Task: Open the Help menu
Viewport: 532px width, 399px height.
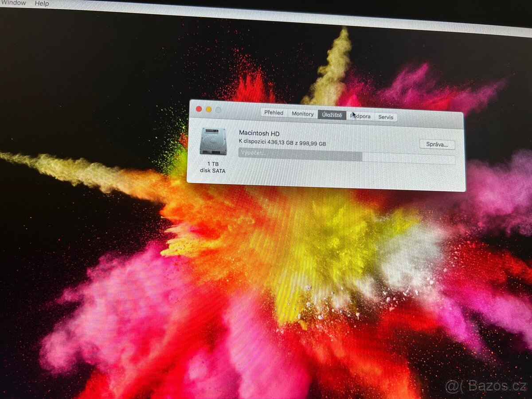Action: [42, 4]
